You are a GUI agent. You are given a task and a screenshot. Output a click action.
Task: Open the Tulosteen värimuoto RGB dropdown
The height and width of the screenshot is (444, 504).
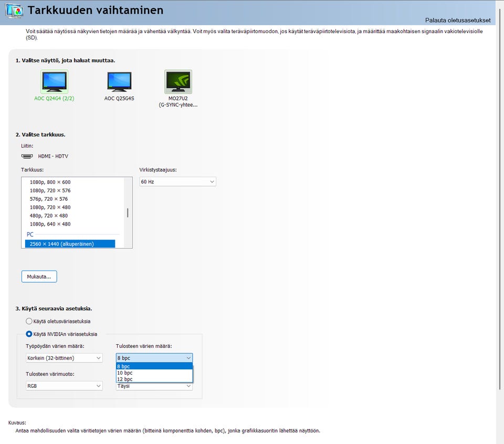pos(64,386)
